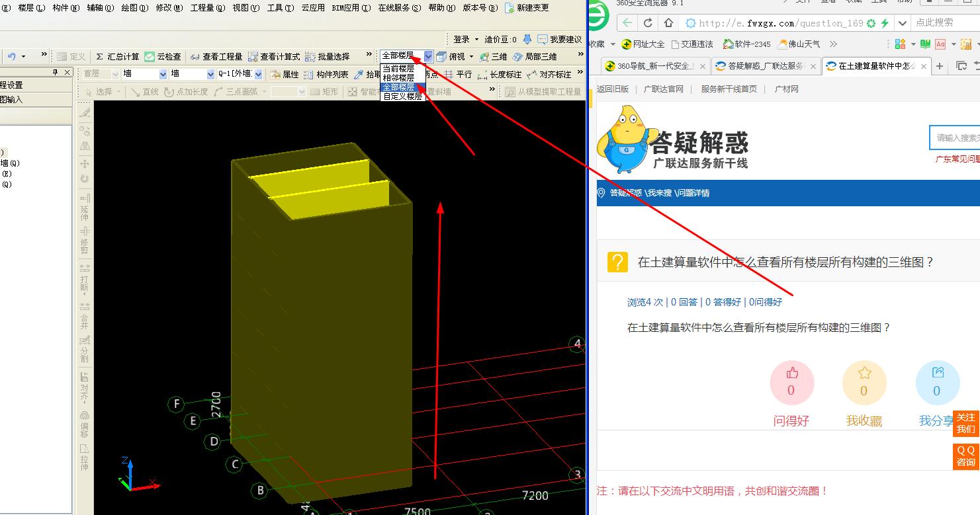Click the browser refresh icon
This screenshot has width=980, height=515.
[x=648, y=23]
